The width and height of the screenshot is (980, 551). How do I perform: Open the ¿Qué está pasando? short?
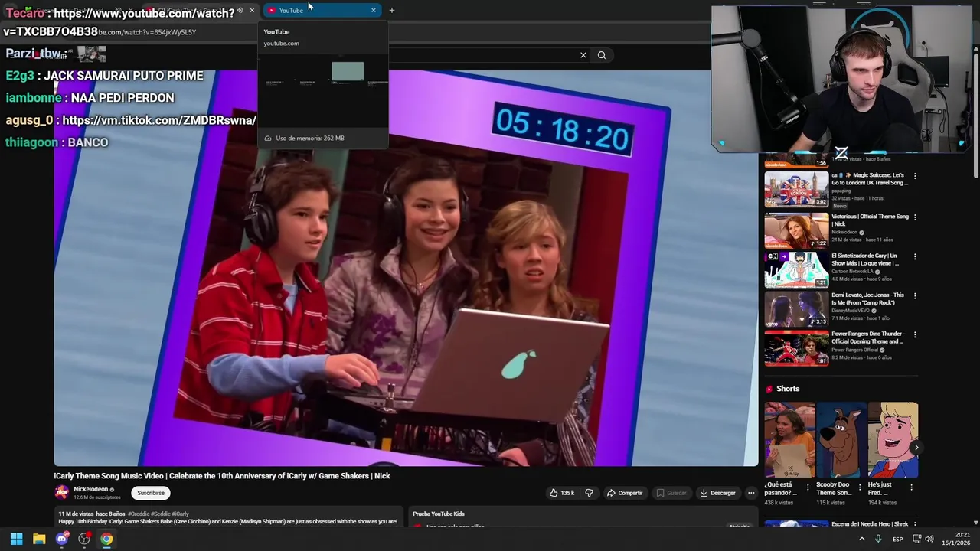point(789,440)
